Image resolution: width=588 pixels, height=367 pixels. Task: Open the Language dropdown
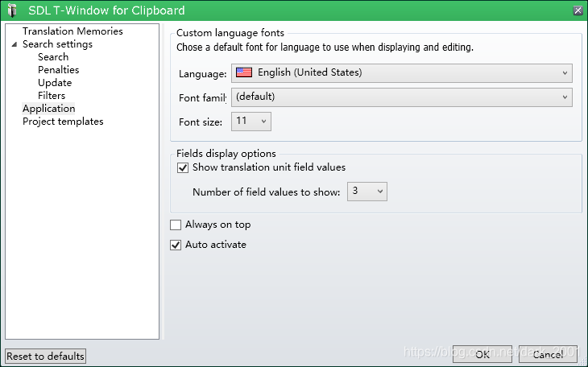coord(402,73)
